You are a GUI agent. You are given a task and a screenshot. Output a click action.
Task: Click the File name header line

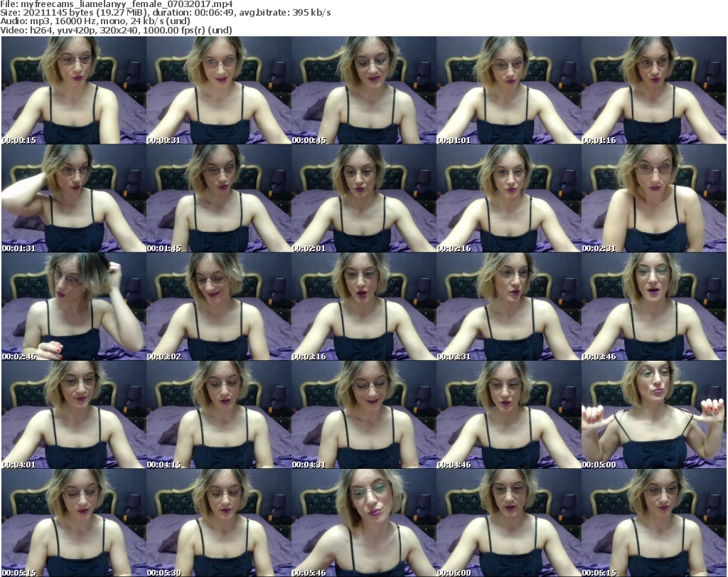117,4
